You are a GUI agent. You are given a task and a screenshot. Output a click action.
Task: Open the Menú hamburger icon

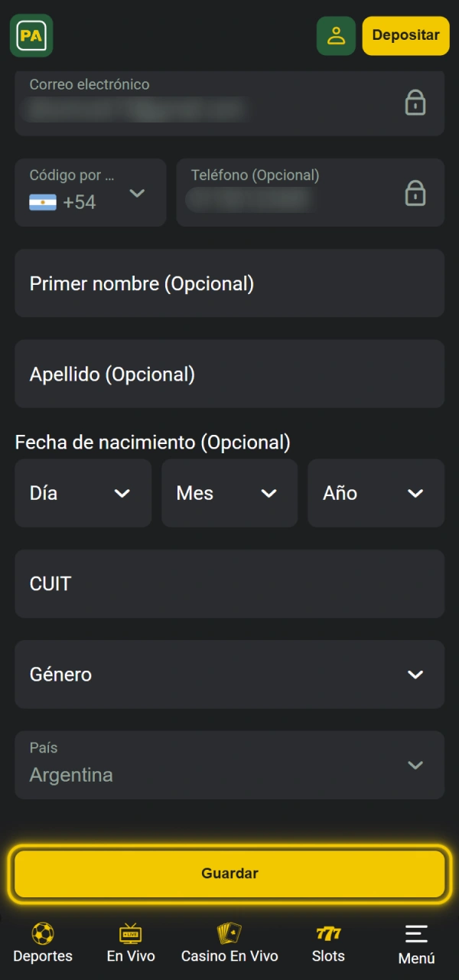click(415, 933)
